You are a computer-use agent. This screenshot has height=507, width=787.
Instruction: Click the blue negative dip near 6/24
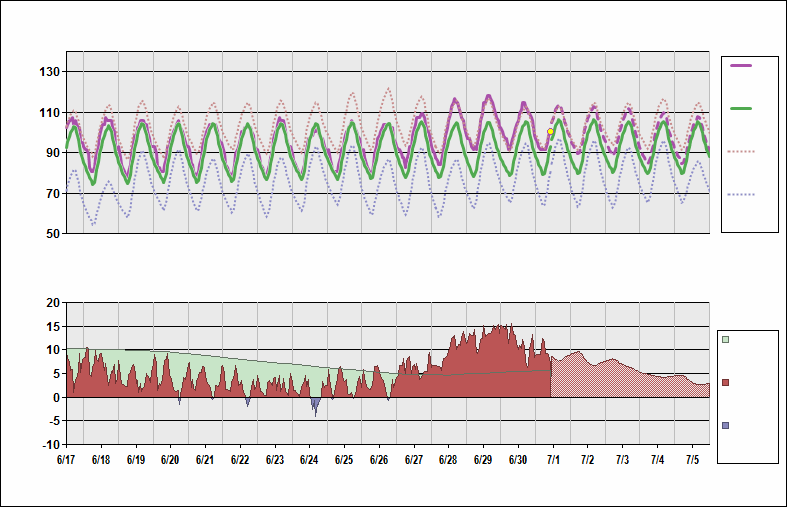(315, 405)
